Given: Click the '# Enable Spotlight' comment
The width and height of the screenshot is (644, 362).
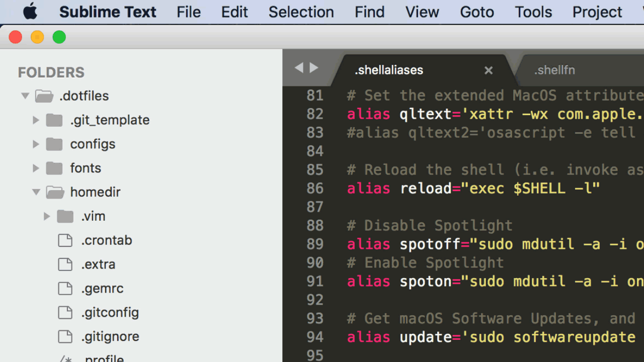Looking at the screenshot, I should [426, 263].
